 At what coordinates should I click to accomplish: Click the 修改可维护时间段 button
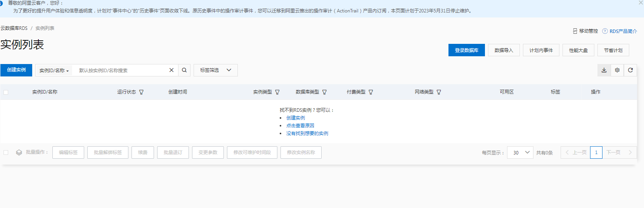[x=252, y=153]
